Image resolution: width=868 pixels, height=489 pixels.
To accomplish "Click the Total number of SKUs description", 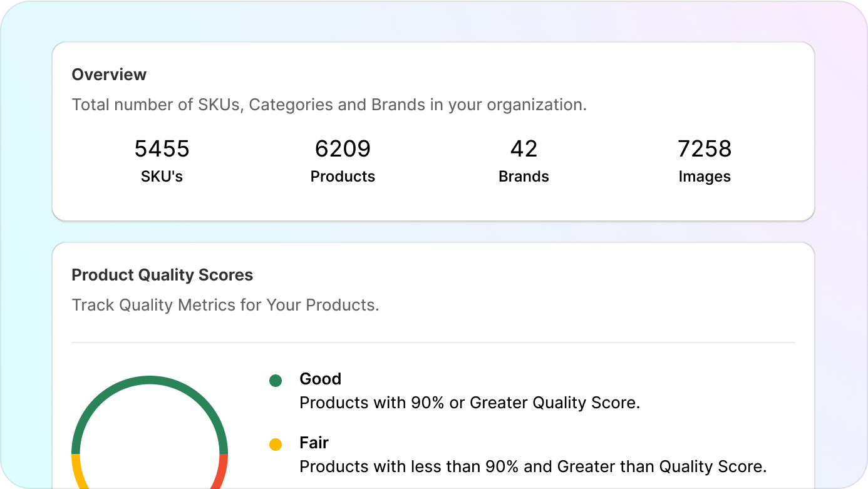I will coord(329,105).
